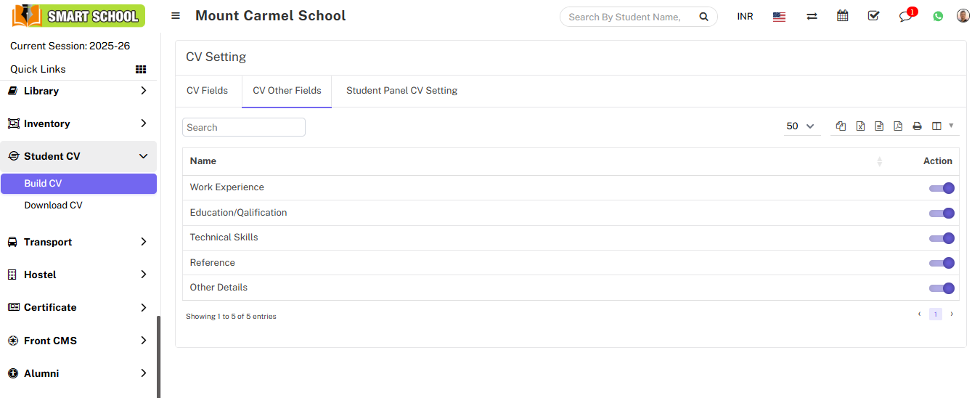Export the table as PDF
980x398 pixels.
(898, 126)
